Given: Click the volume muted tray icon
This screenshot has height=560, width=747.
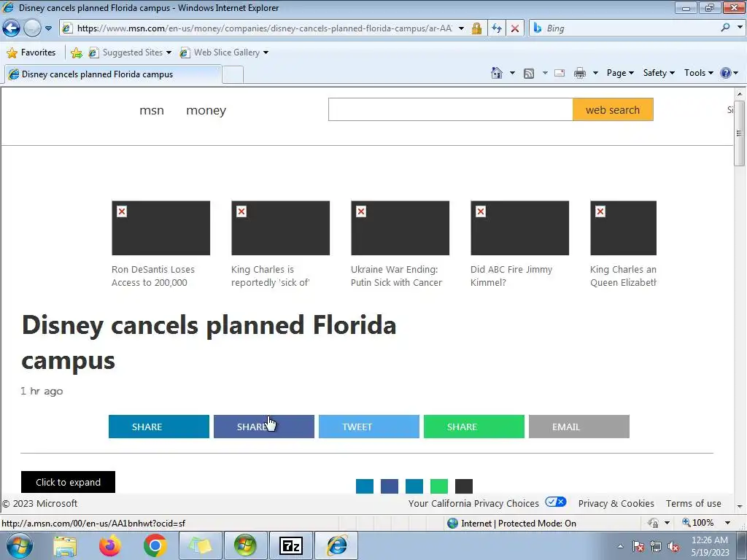Looking at the screenshot, I should tap(673, 546).
